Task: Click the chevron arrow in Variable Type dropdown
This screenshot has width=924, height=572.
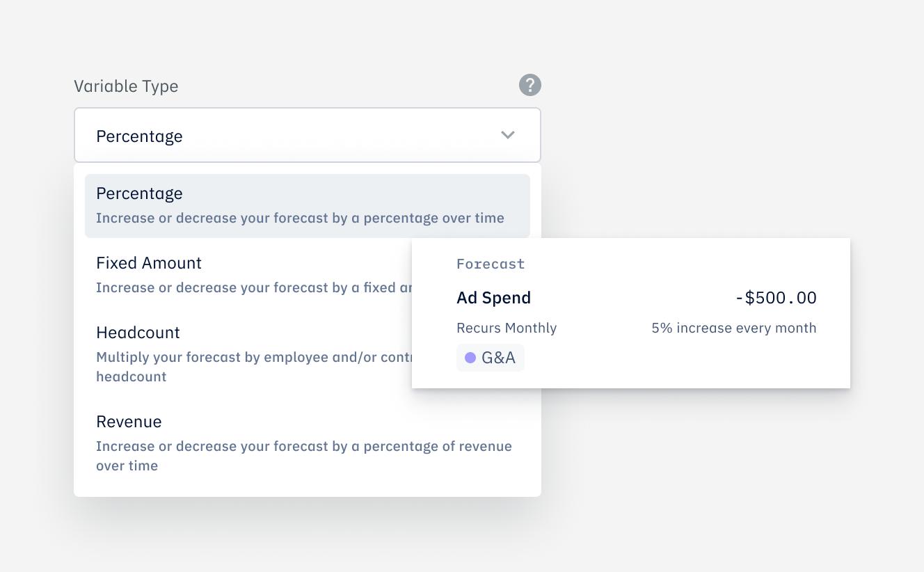Action: point(508,135)
